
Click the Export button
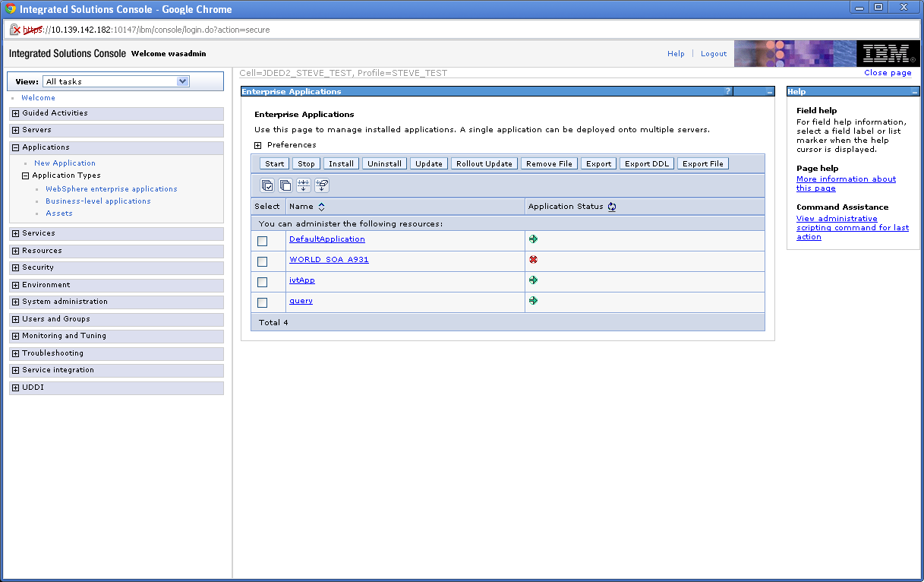click(x=599, y=163)
